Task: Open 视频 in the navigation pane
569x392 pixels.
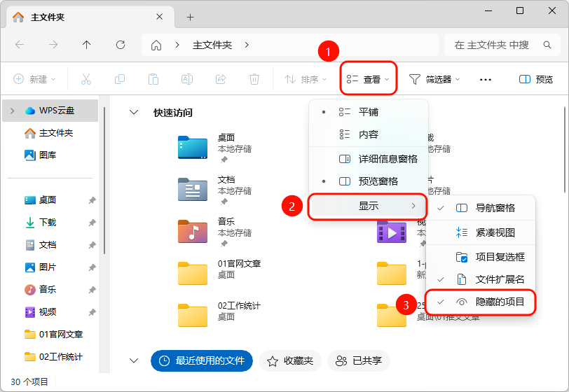Action: pos(40,312)
